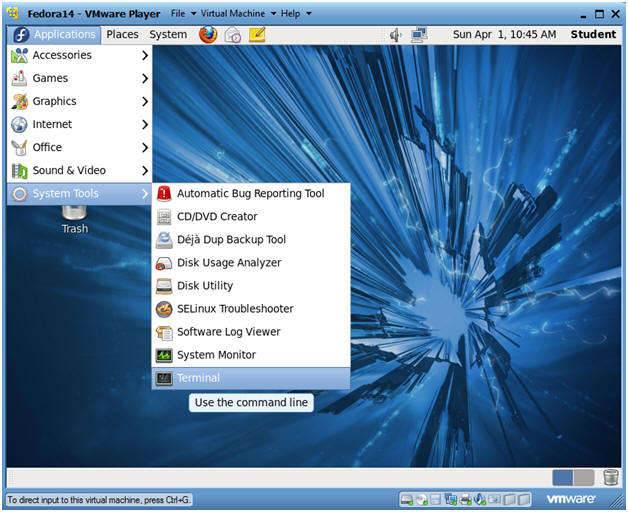Viewport: 628px width, 512px height.
Task: Expand the Internet submenu arrow
Action: pos(145,125)
